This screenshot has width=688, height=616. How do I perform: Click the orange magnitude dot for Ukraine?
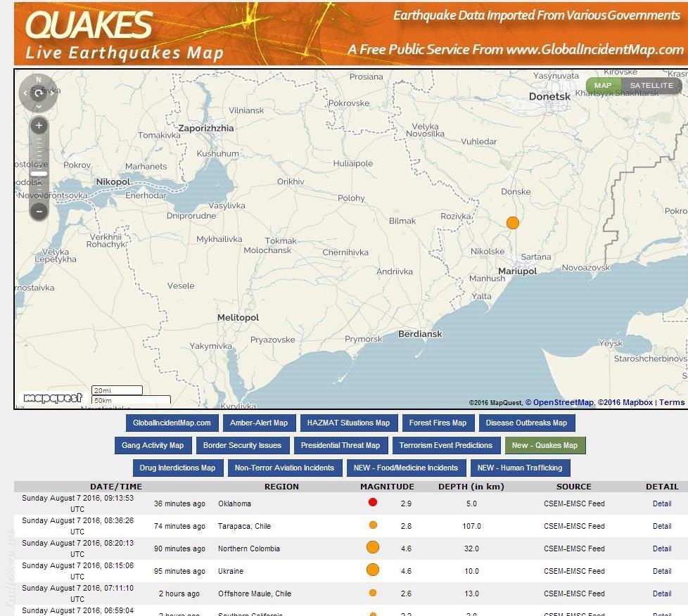pyautogui.click(x=373, y=570)
